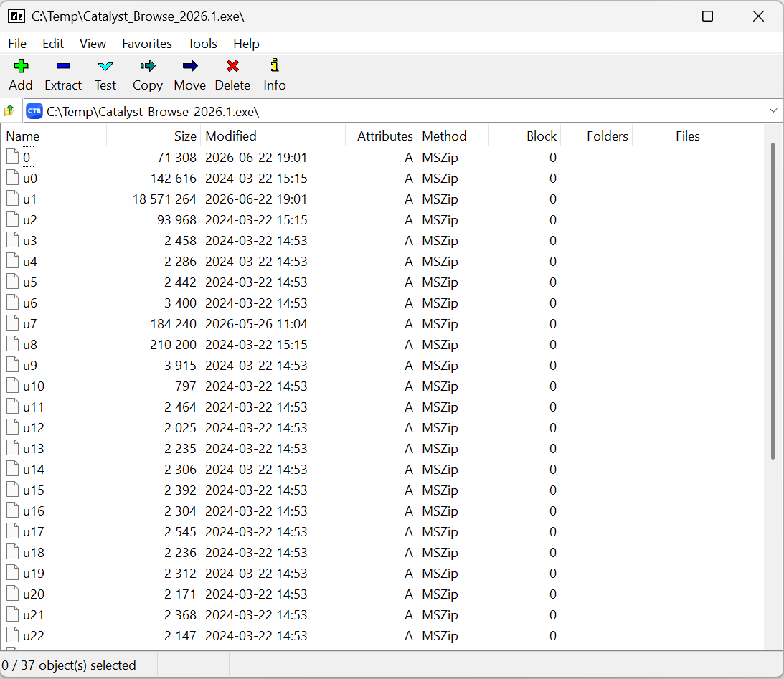Open the File menu
The height and width of the screenshot is (679, 784).
pos(17,44)
